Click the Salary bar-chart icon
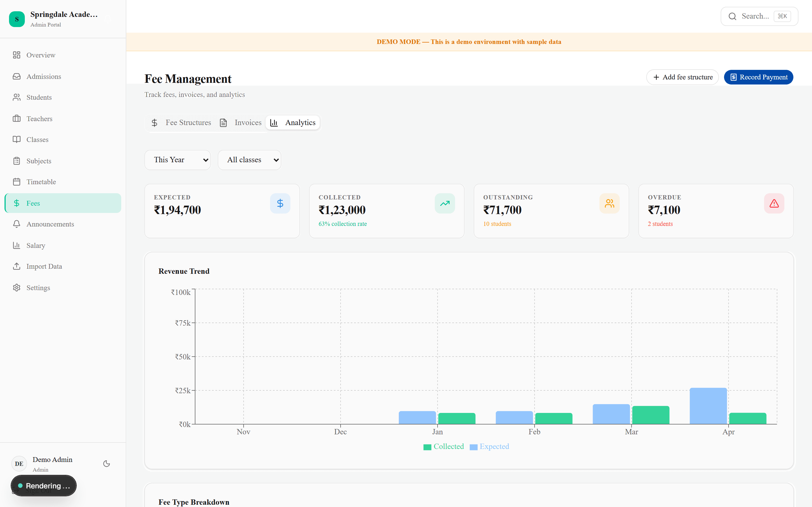The height and width of the screenshot is (507, 812). tap(17, 245)
